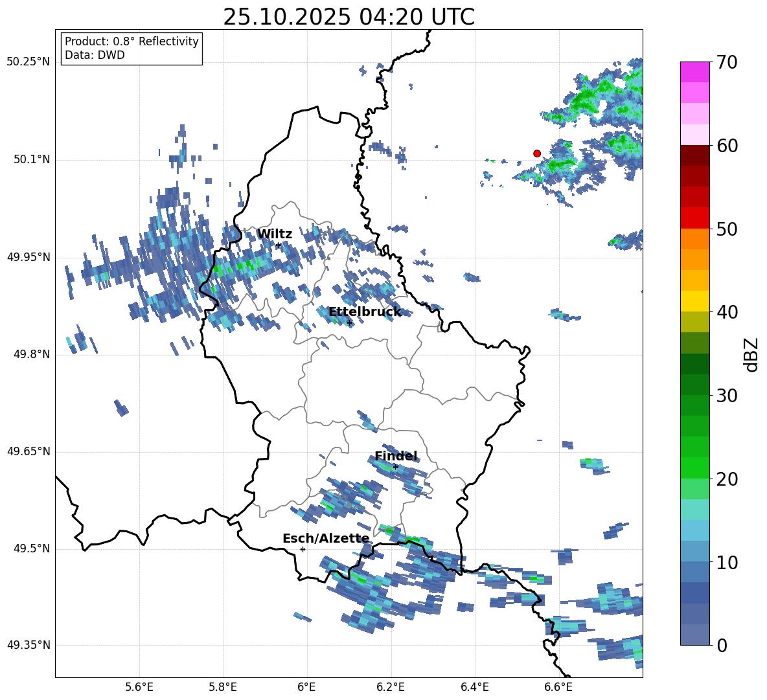Click the 6°E longitude label
This screenshot has height=700, width=767.
306,687
